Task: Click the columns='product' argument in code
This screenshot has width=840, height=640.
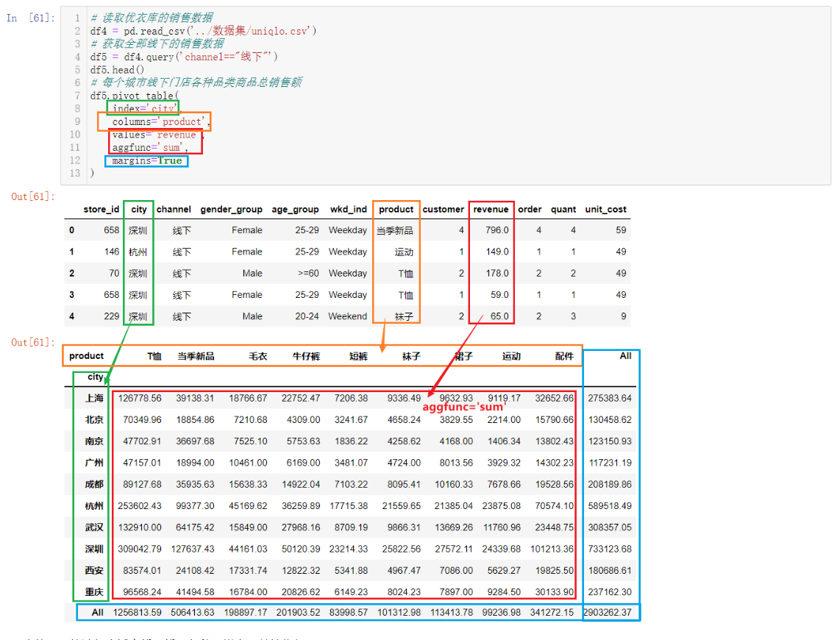Action: click(x=160, y=121)
